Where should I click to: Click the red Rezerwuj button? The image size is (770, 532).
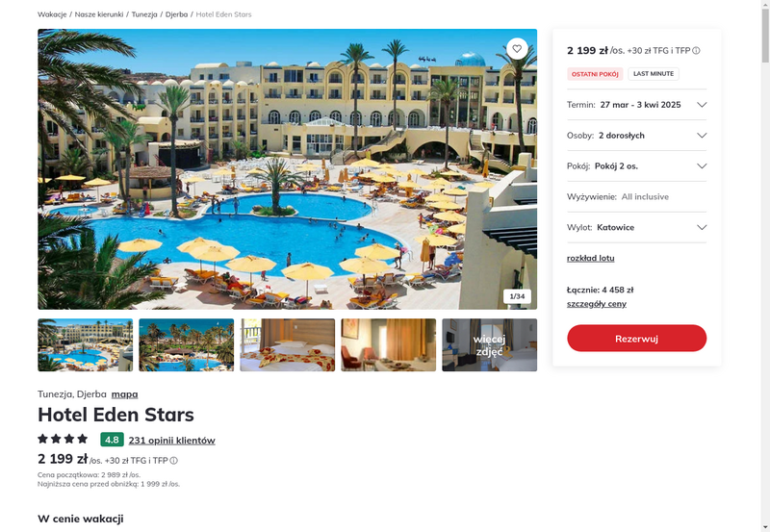click(636, 338)
